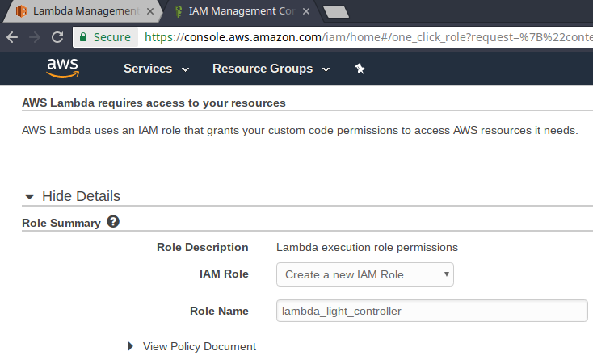This screenshot has height=364, width=593.
Task: Click into the Role Name input field
Action: pos(432,311)
